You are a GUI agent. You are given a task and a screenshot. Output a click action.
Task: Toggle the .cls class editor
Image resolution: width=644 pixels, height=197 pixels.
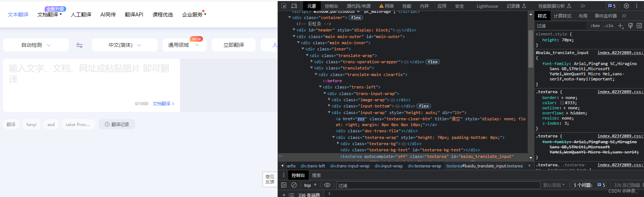(x=609, y=26)
